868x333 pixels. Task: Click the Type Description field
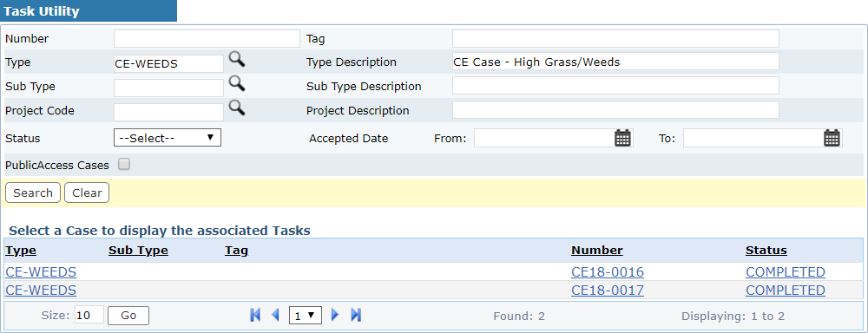pyautogui.click(x=615, y=62)
